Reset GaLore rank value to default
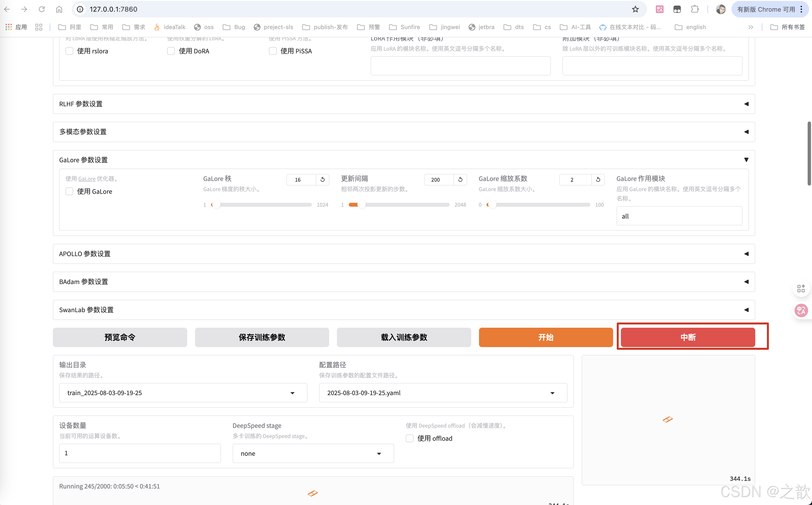Screen dimensions: 812x505 323,179
